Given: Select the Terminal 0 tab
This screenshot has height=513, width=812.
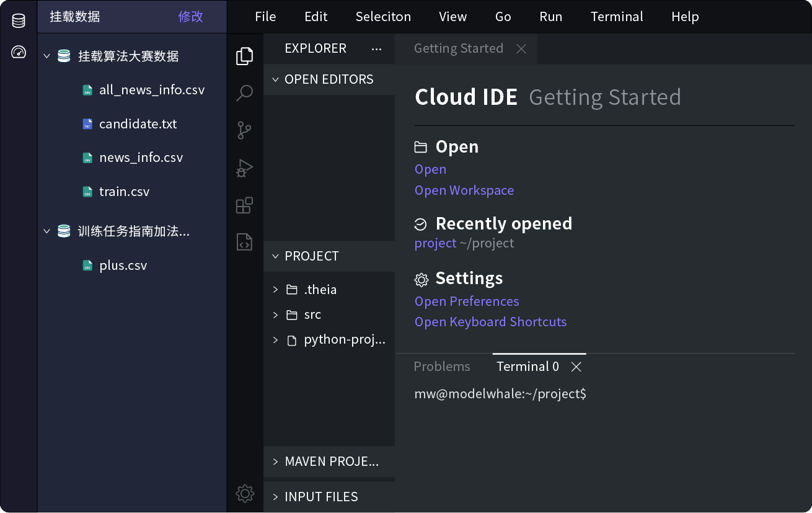Looking at the screenshot, I should (528, 367).
